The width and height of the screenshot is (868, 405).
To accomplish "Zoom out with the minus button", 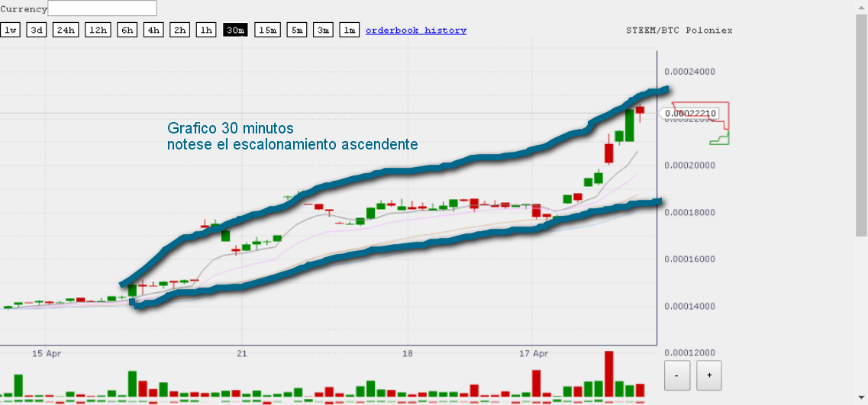I will [x=677, y=375].
